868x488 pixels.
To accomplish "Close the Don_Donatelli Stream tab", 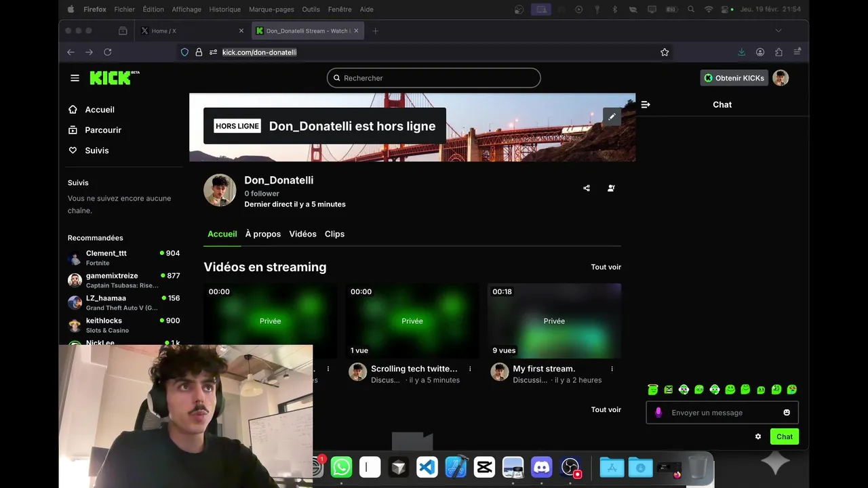I will point(357,30).
